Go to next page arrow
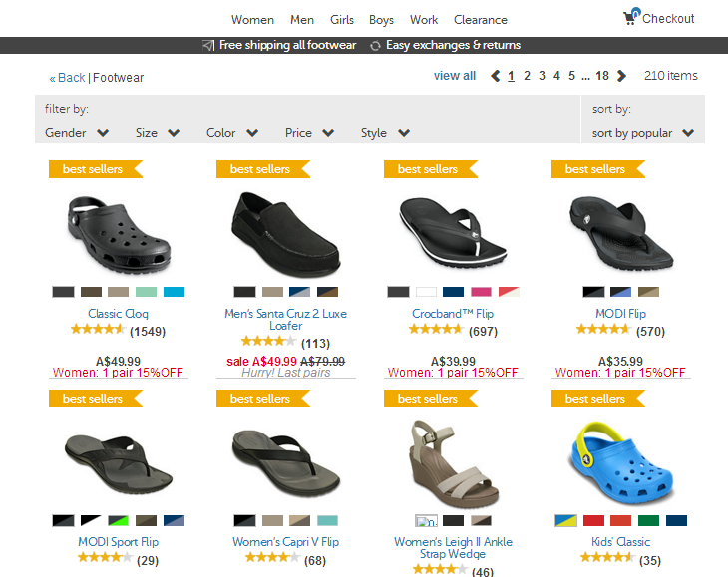728x577 pixels. 621,76
